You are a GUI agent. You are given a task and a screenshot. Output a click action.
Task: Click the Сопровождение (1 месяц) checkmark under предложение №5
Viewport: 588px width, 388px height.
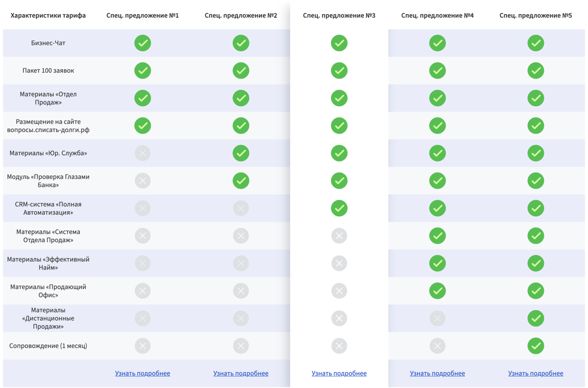(535, 346)
